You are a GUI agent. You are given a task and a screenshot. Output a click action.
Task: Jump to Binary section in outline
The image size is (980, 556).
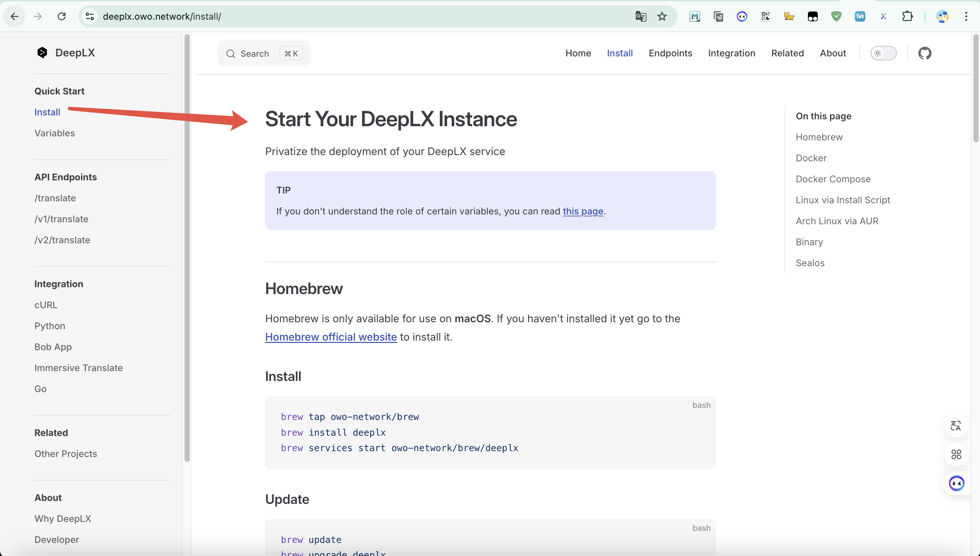809,242
